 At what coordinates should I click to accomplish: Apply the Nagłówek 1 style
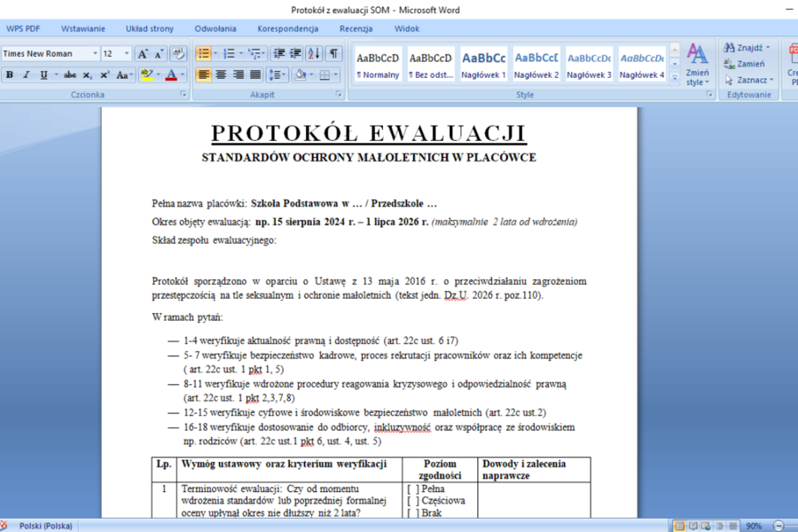(483, 65)
